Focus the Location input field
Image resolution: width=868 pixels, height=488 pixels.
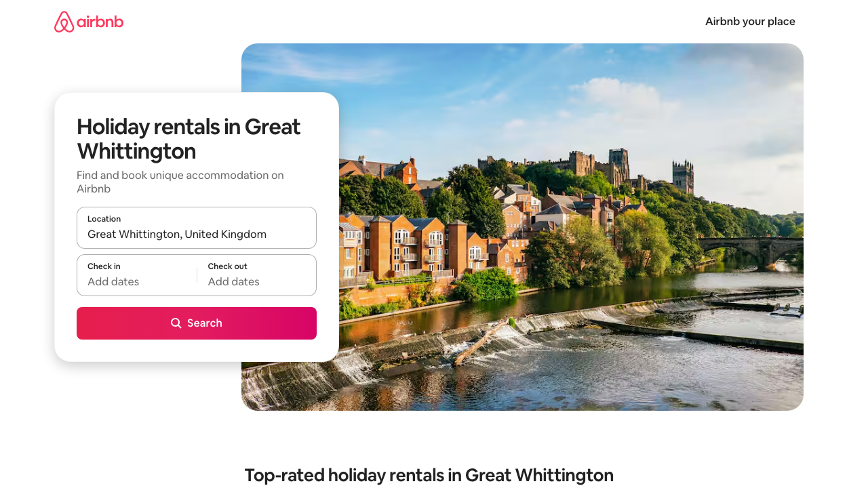[197, 228]
